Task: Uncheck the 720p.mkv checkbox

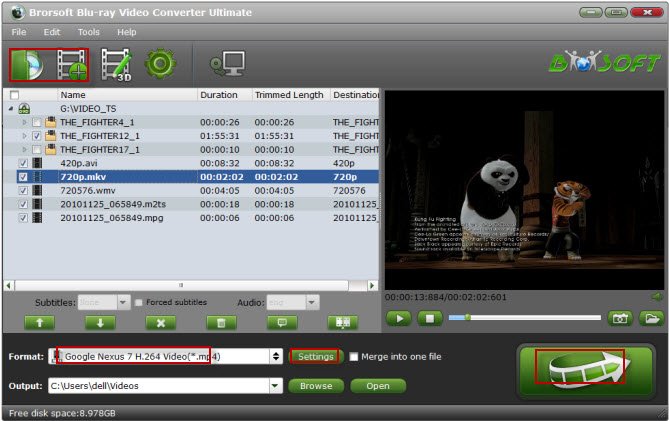Action: click(x=23, y=177)
